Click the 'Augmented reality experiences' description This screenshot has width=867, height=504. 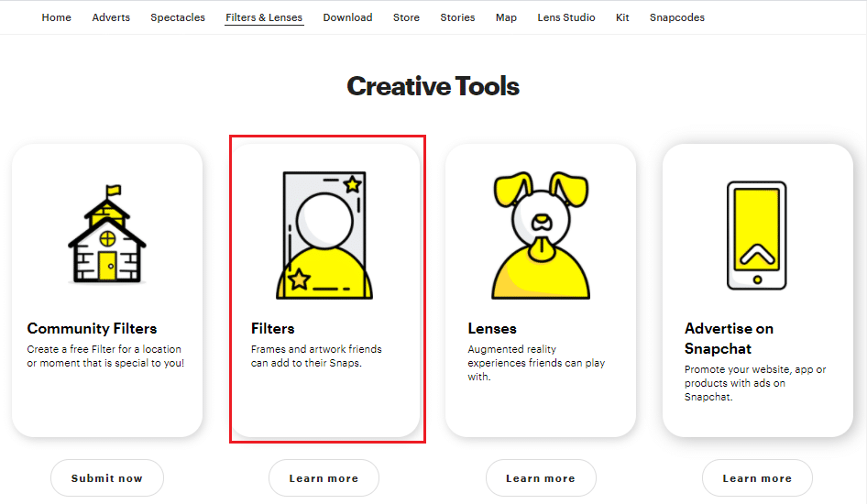click(x=536, y=363)
